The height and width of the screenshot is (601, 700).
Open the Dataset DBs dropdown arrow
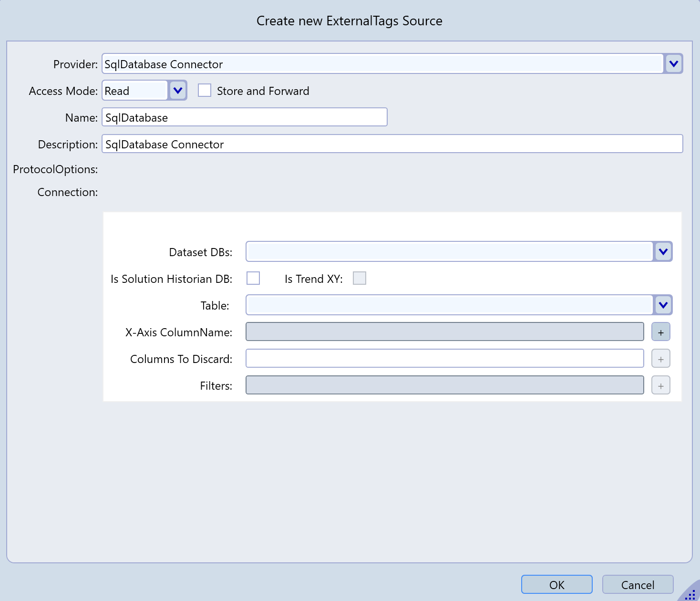click(663, 252)
